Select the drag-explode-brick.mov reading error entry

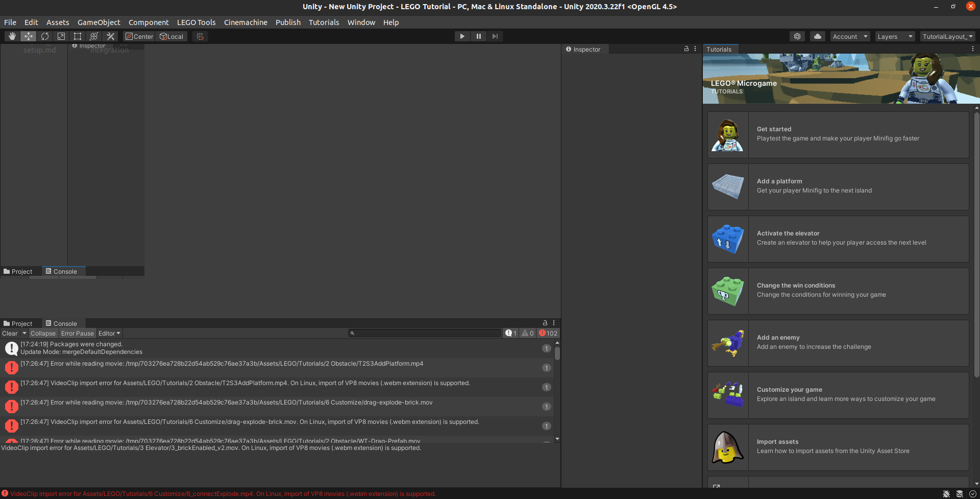tap(277, 407)
